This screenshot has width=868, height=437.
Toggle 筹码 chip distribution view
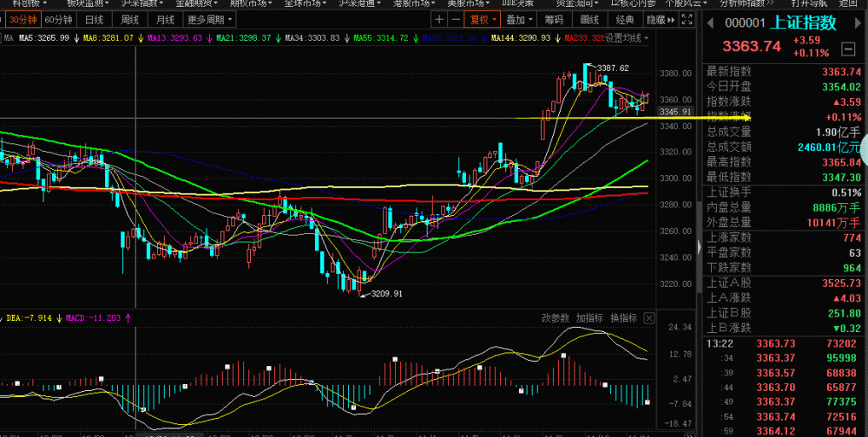pos(554,21)
